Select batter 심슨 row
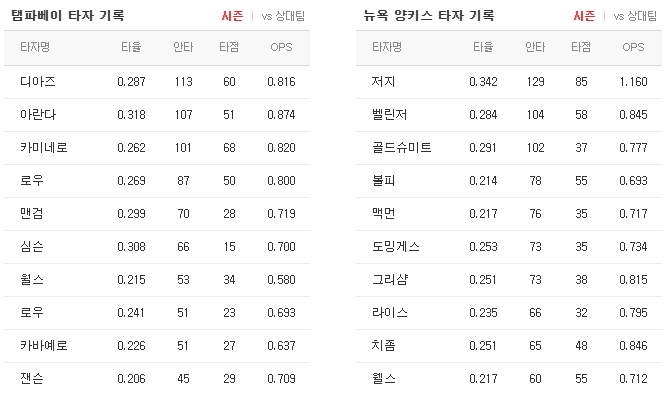Image resolution: width=666 pixels, height=412 pixels. [157, 247]
